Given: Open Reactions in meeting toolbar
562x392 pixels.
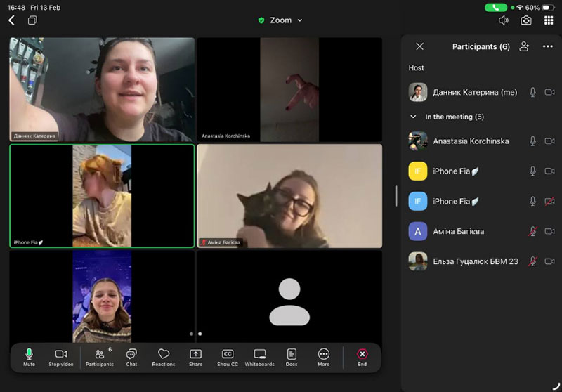Looking at the screenshot, I should point(164,356).
